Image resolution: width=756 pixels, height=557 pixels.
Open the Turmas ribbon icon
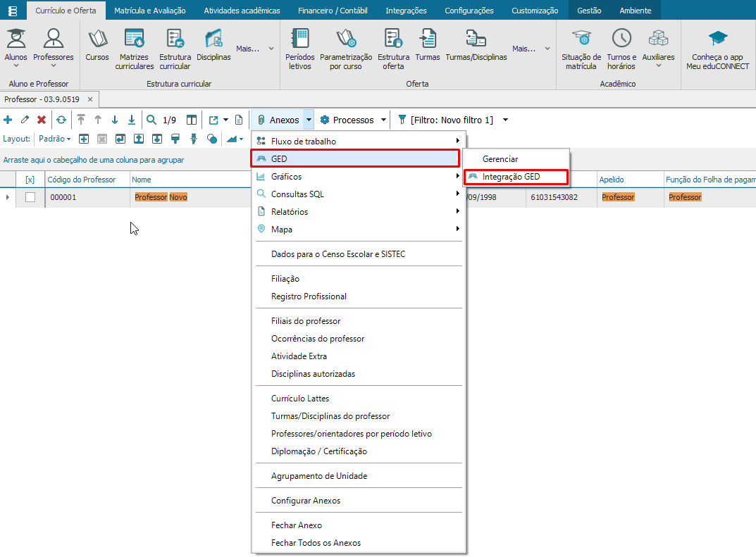point(428,45)
